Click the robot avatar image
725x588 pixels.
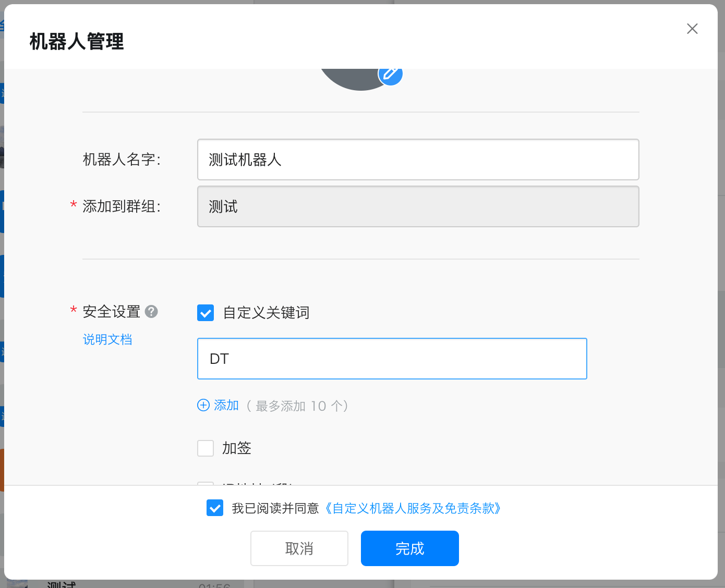[x=355, y=78]
